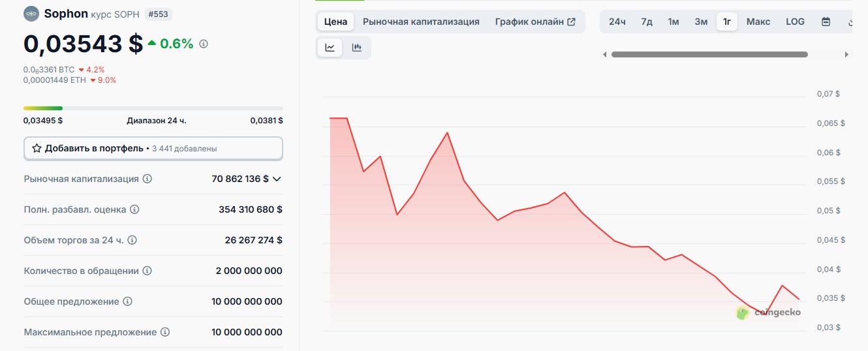Show info for Общее предложение
Screen dimensions: 868x351
coord(128,301)
